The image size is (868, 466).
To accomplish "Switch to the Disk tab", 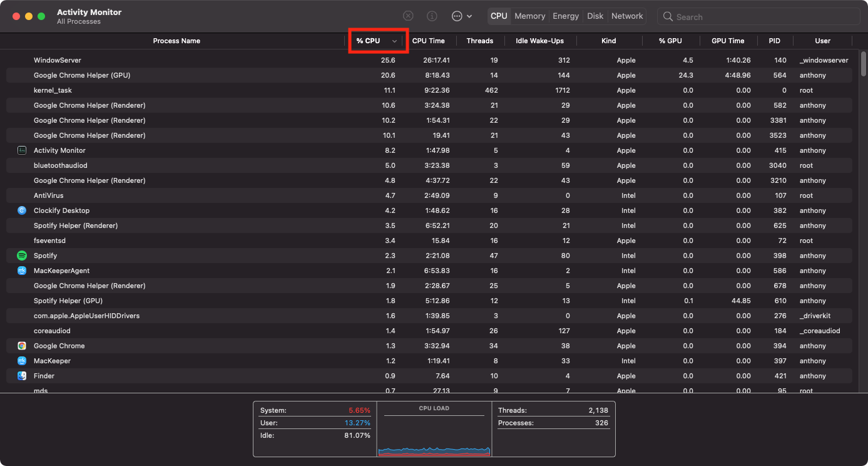I will tap(595, 16).
